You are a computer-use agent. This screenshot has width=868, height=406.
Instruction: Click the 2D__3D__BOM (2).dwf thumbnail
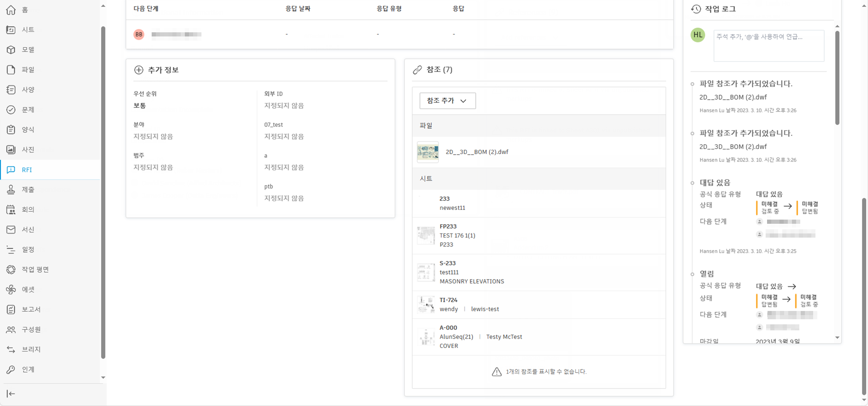click(x=428, y=152)
